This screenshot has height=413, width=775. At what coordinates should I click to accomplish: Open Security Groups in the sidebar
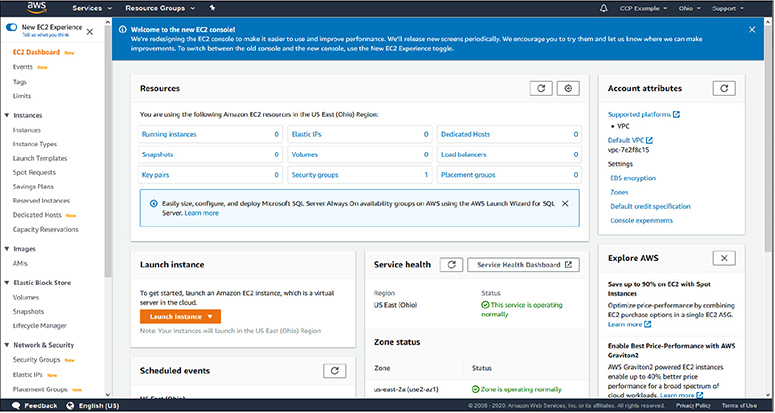tap(37, 359)
